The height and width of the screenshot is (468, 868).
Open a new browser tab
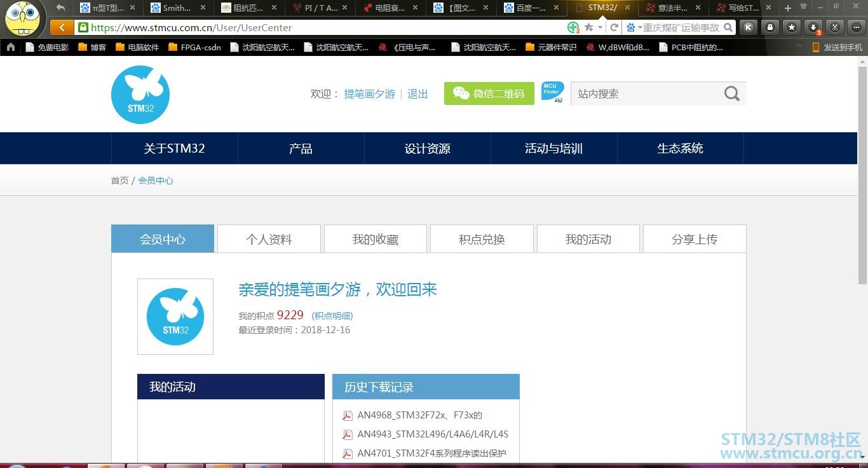click(x=788, y=8)
